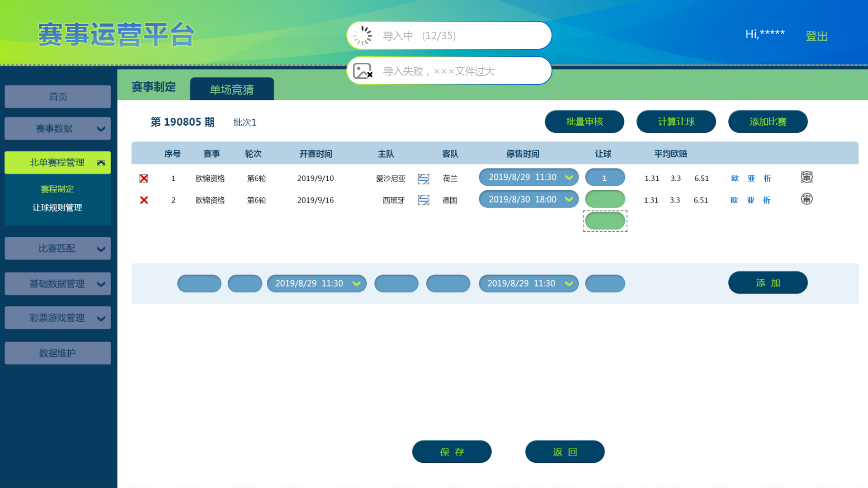The height and width of the screenshot is (488, 868).
Task: Open 让球规则管理 in the sidebar
Action: coord(57,208)
